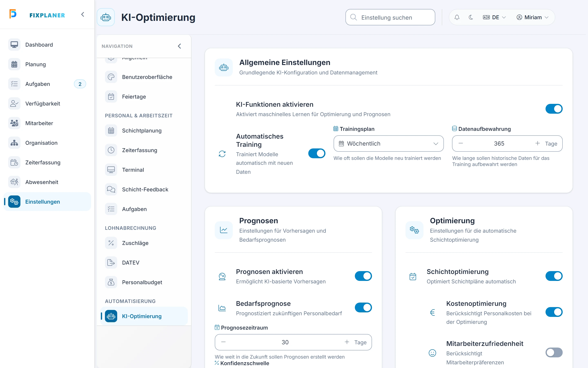The image size is (588, 368).
Task: Click the Terminal screen icon
Action: [x=111, y=170]
